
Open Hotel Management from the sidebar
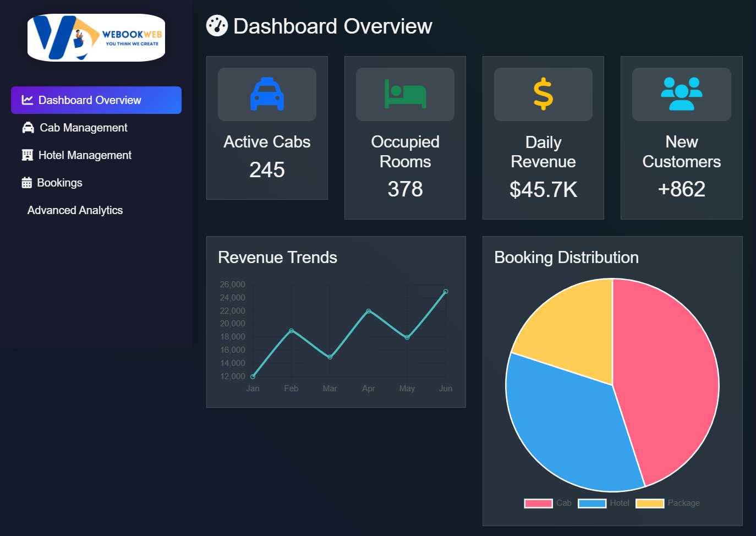pos(85,155)
